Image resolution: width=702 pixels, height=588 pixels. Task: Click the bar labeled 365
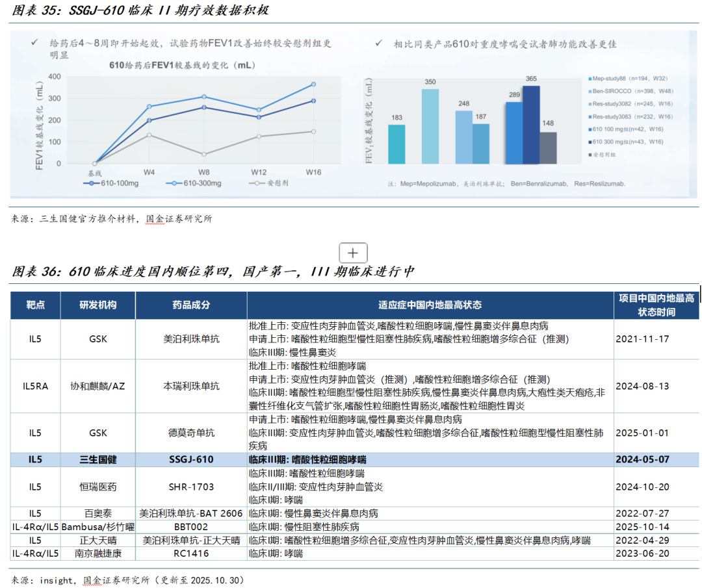pyautogui.click(x=531, y=125)
